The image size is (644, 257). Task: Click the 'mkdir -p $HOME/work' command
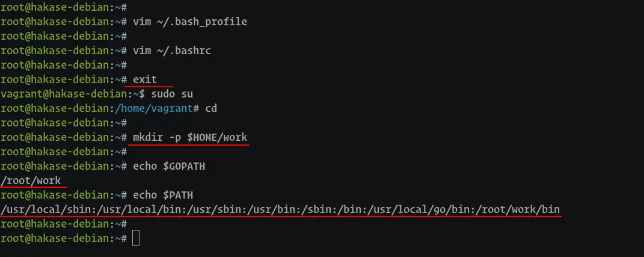coord(190,137)
